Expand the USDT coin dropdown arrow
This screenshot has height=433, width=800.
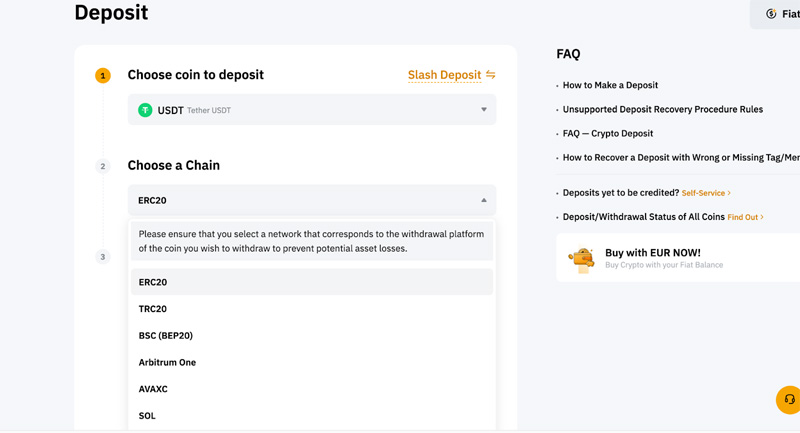484,110
